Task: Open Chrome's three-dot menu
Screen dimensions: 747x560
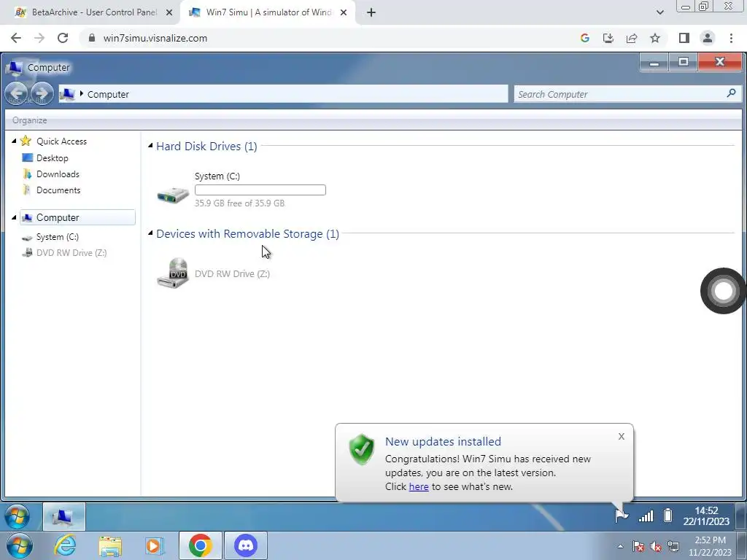Action: pyautogui.click(x=731, y=38)
